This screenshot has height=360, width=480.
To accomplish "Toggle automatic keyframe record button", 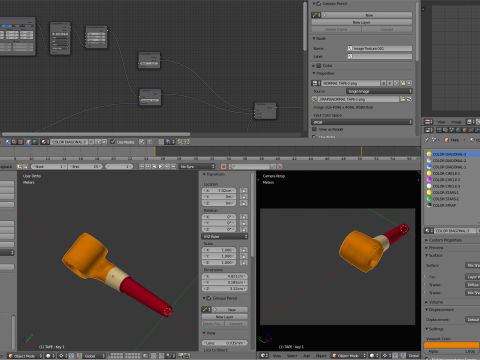I will pyautogui.click(x=223, y=166).
